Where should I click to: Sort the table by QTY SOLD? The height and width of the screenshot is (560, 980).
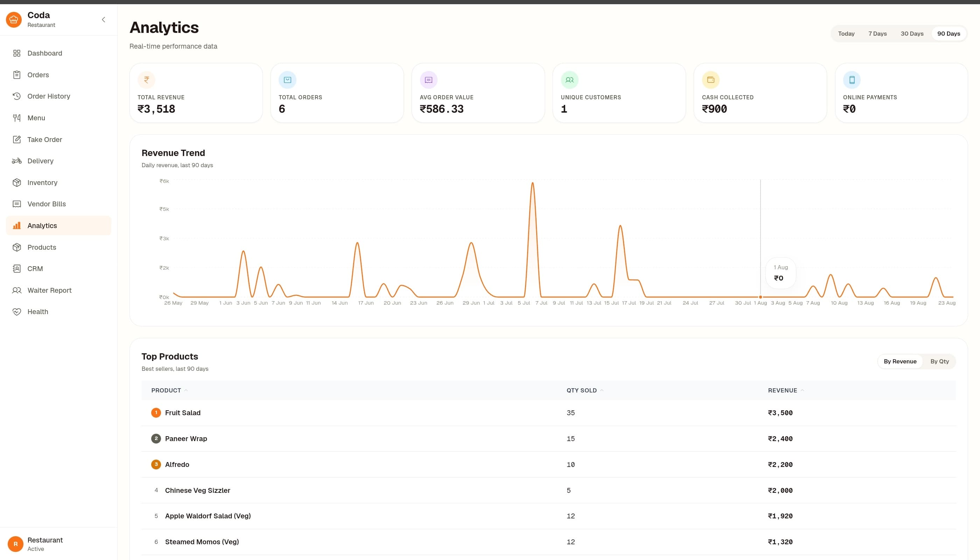click(585, 390)
